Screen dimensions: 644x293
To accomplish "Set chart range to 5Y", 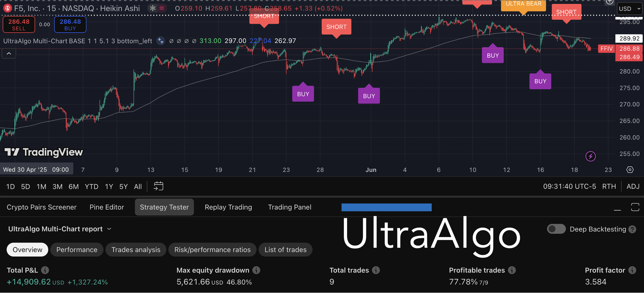I will 123,187.
